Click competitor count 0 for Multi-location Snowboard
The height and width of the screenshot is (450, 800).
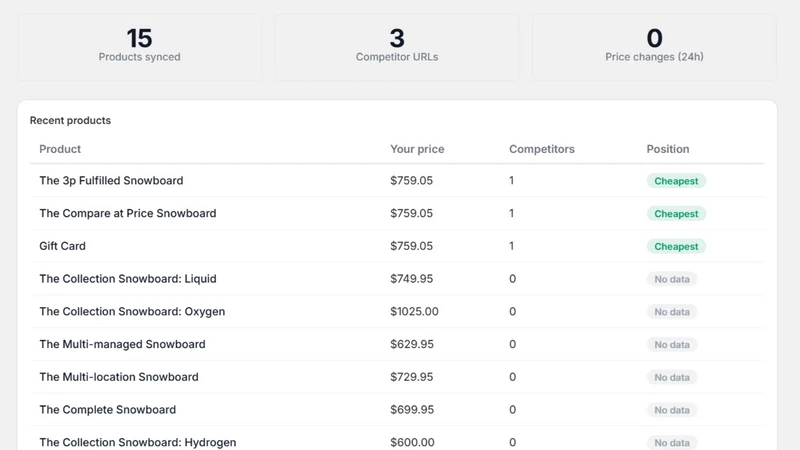tap(512, 377)
